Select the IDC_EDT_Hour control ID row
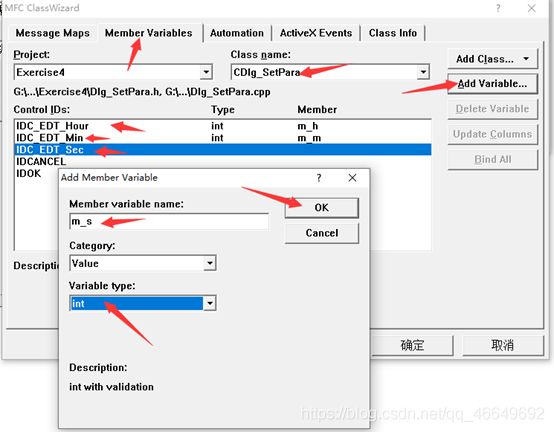Viewport: 554px width, 432px height. [x=223, y=126]
